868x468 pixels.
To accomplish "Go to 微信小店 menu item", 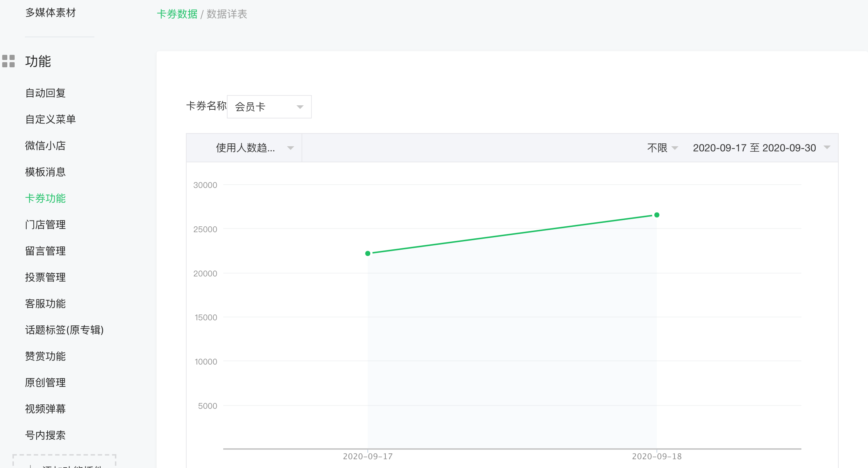I will [45, 146].
